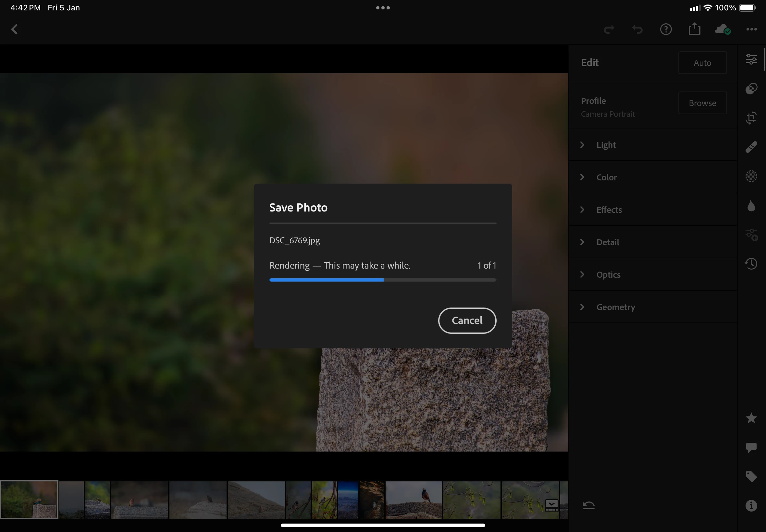Expand the Optics section

[x=608, y=275]
